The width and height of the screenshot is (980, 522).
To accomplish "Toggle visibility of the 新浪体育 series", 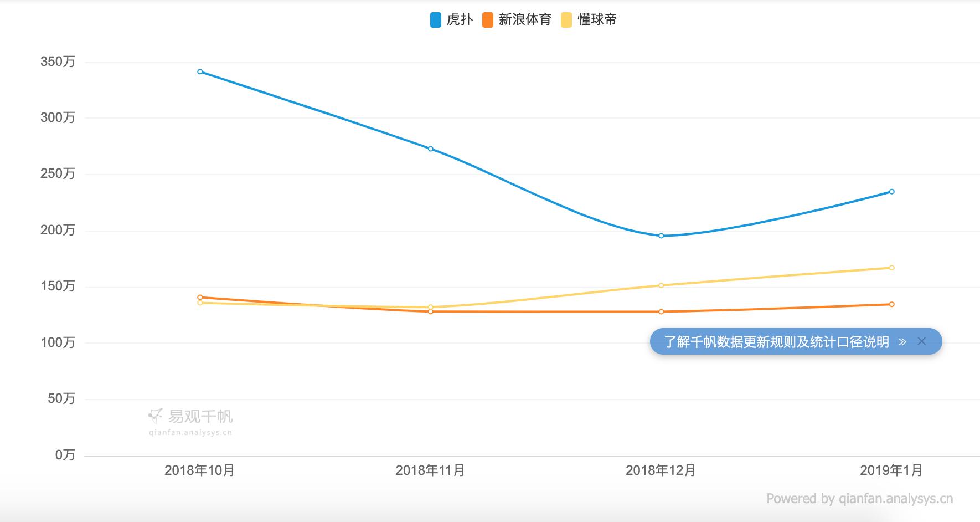I will (518, 19).
